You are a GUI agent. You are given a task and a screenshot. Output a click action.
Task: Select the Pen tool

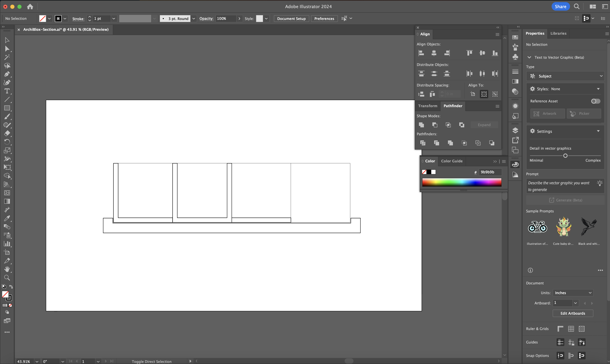7,74
